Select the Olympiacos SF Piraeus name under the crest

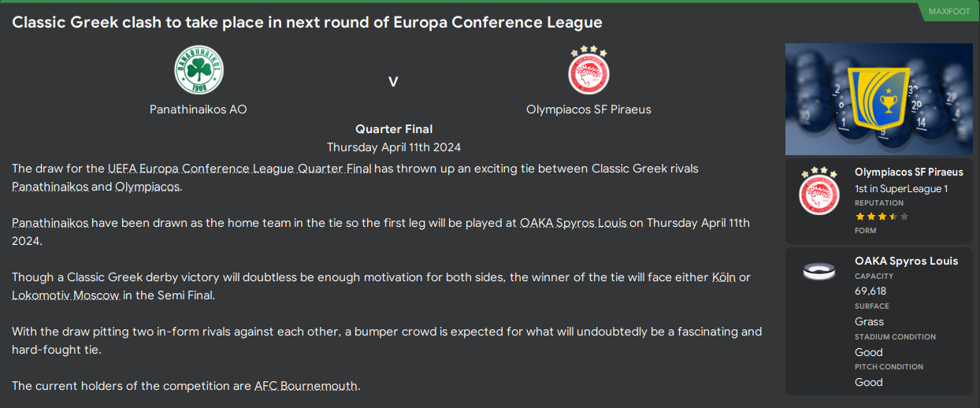click(588, 109)
